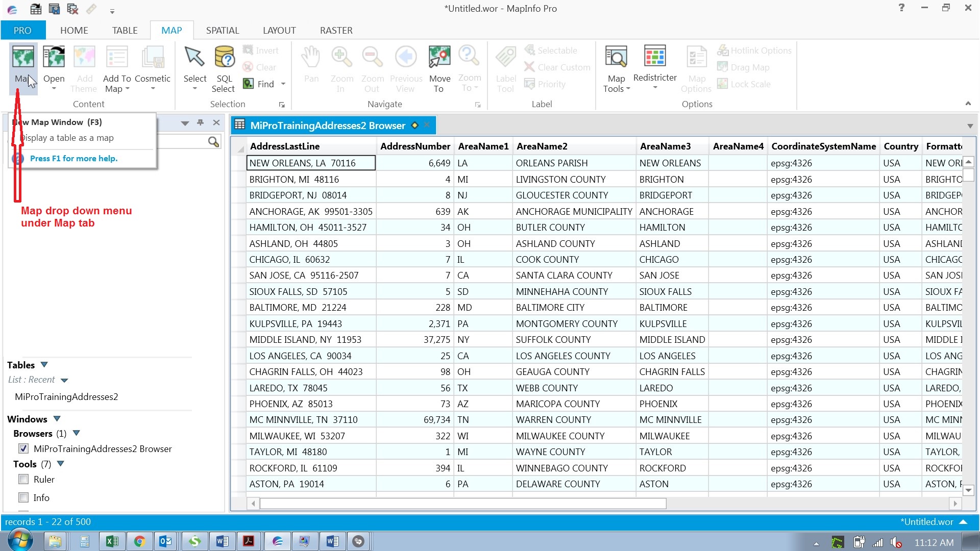
Task: Open the PRO backstage button
Action: point(22,31)
